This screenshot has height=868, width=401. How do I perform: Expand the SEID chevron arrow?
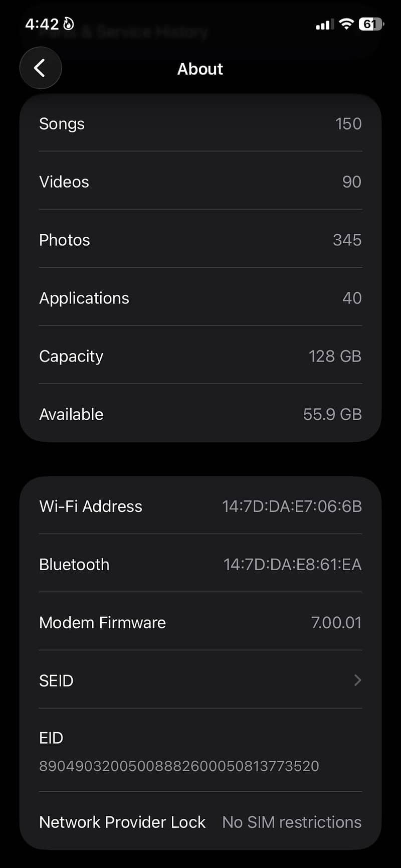click(357, 680)
